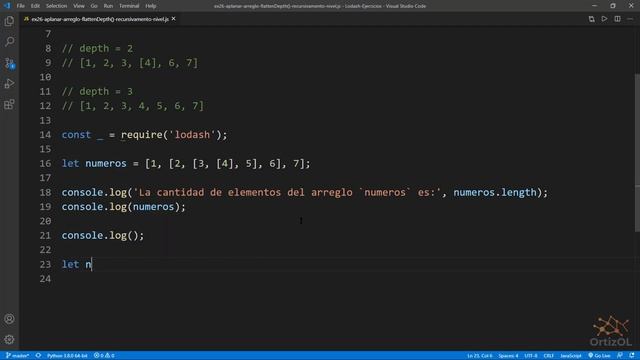The image size is (640, 360).
Task: Open Problems via errors and warnings counter
Action: tap(104, 356)
